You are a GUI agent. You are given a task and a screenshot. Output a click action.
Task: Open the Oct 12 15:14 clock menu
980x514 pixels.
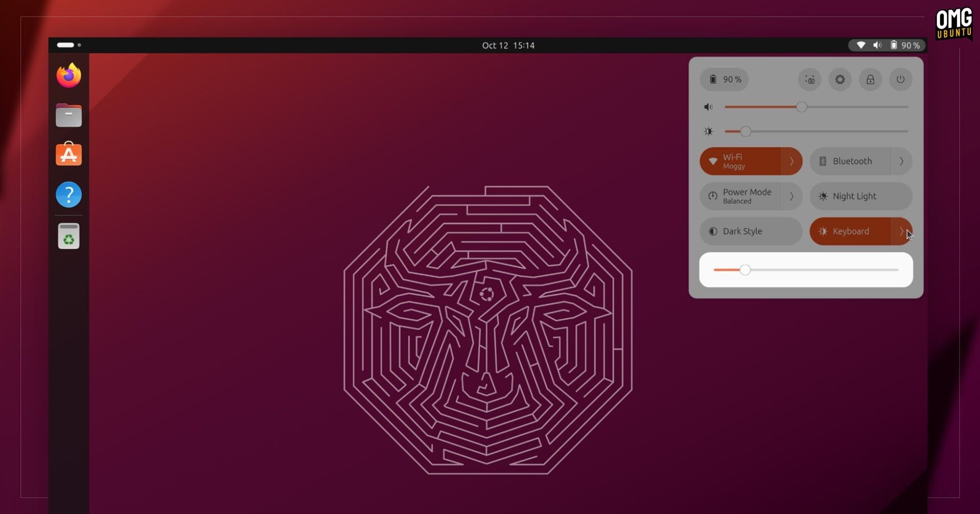(508, 45)
